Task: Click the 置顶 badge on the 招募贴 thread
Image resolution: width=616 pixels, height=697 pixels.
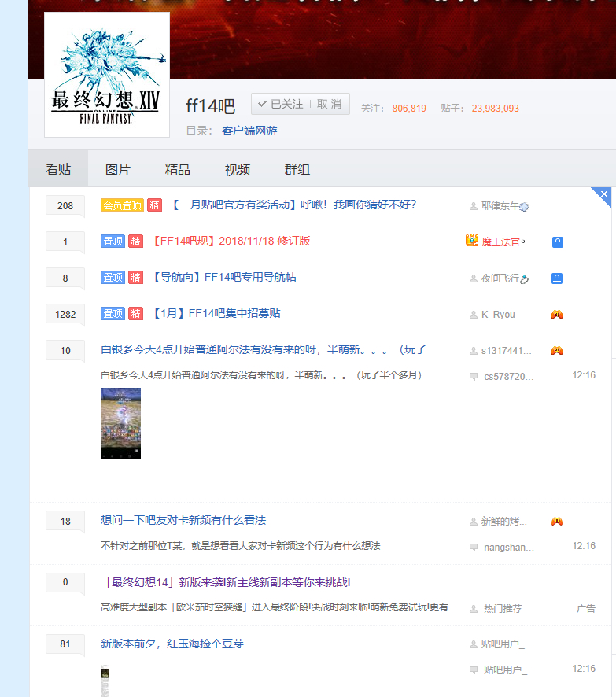Action: (x=113, y=313)
